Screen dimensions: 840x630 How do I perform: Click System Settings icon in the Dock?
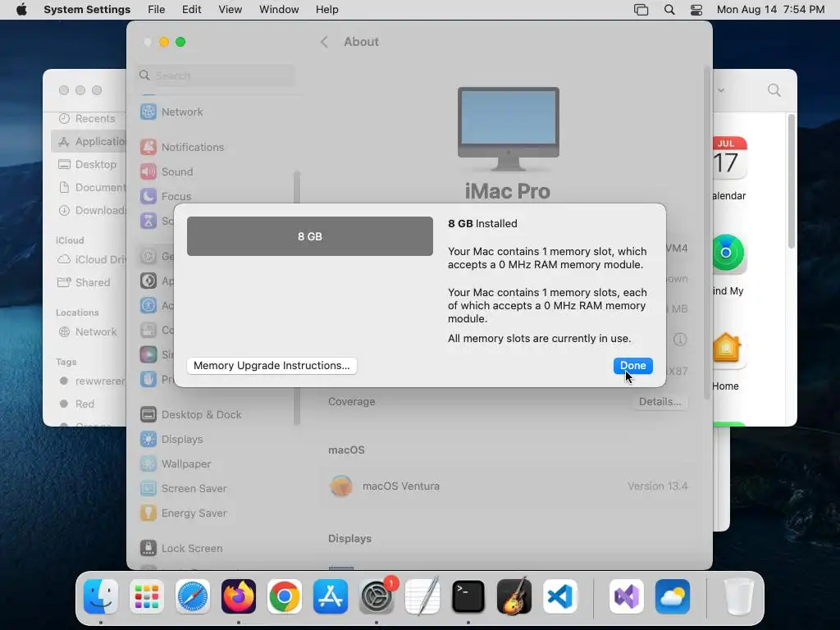point(377,596)
